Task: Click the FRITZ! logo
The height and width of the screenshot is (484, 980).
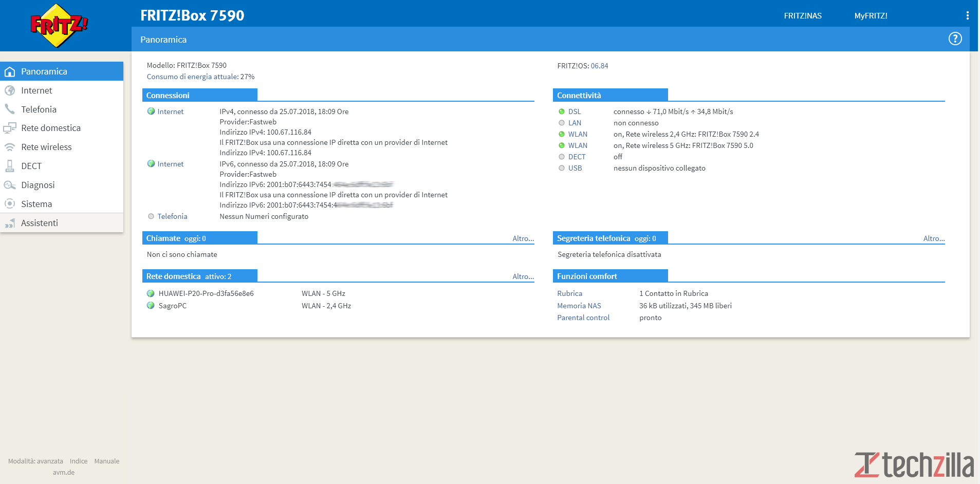Action: coord(59,25)
